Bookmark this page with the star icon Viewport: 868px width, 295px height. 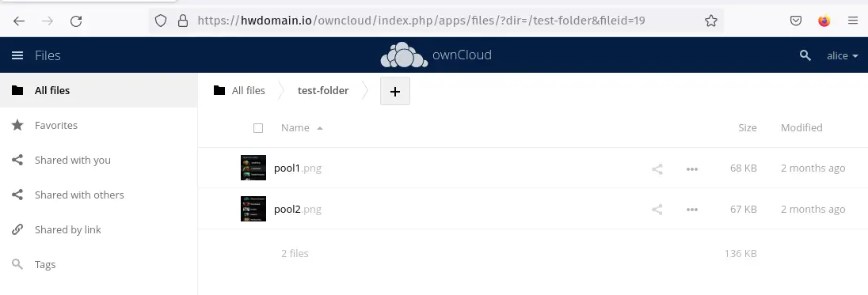pos(711,21)
